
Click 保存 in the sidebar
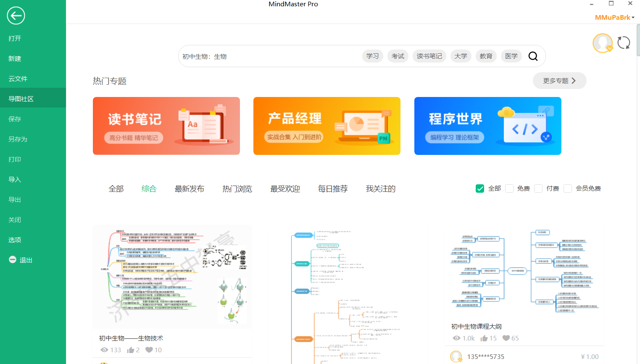pyautogui.click(x=33, y=119)
